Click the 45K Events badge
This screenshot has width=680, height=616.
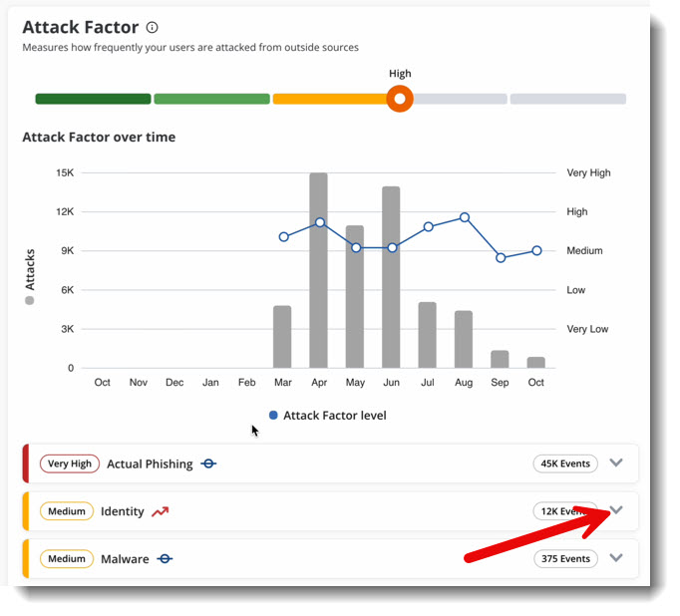[x=565, y=463]
